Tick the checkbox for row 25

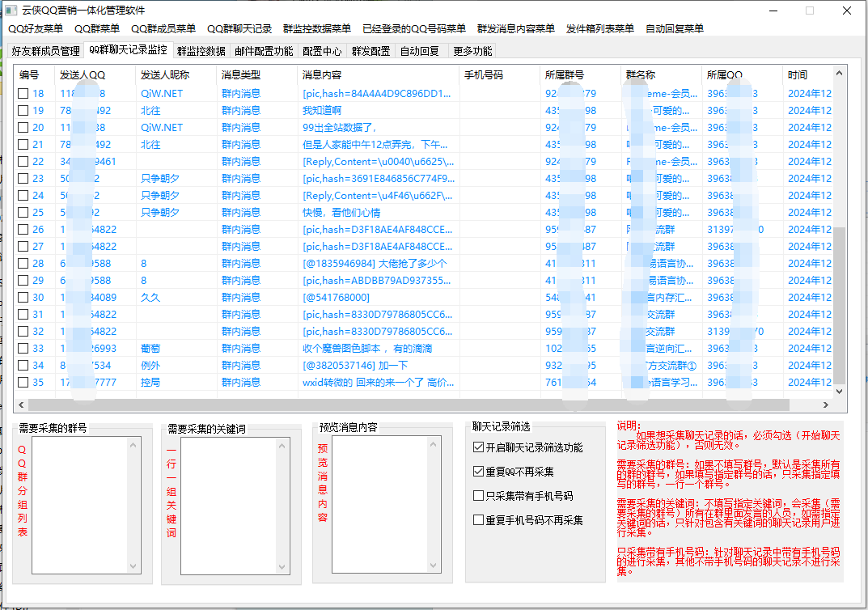(x=23, y=213)
